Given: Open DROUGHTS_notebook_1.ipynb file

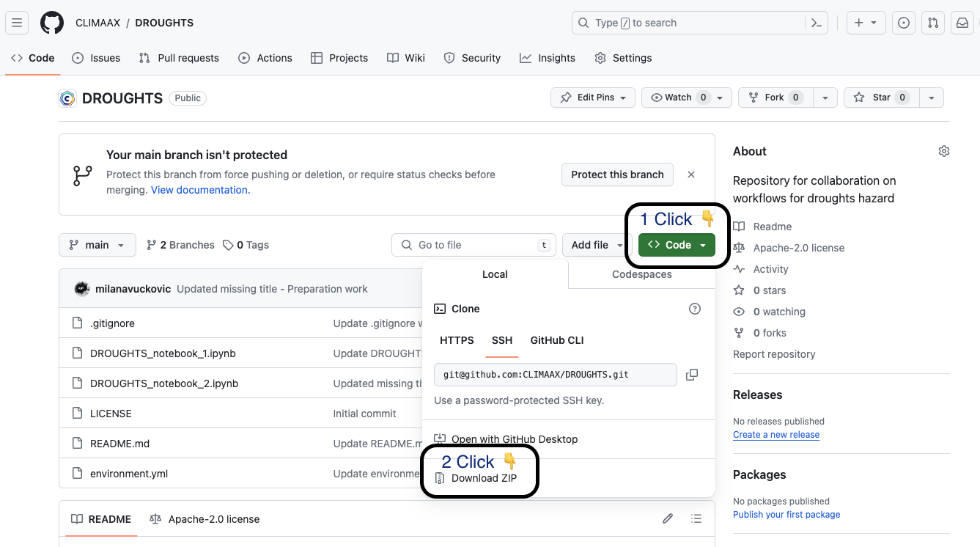Looking at the screenshot, I should (163, 353).
